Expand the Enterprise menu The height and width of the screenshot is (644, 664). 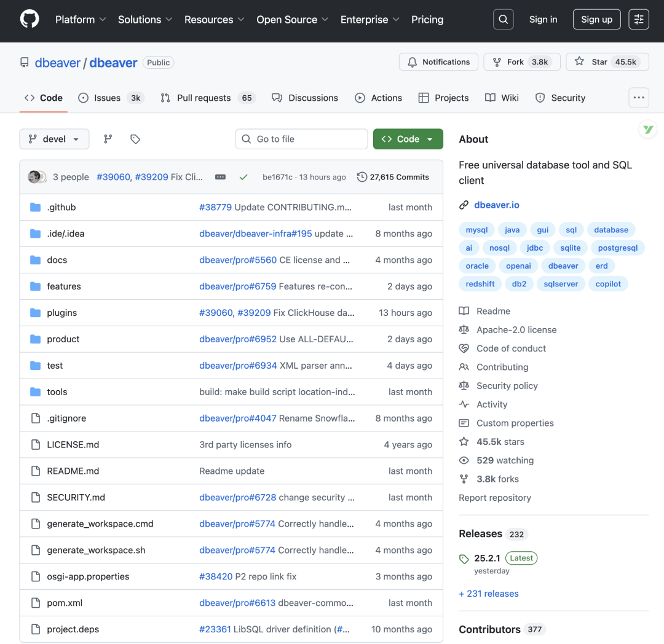point(370,20)
